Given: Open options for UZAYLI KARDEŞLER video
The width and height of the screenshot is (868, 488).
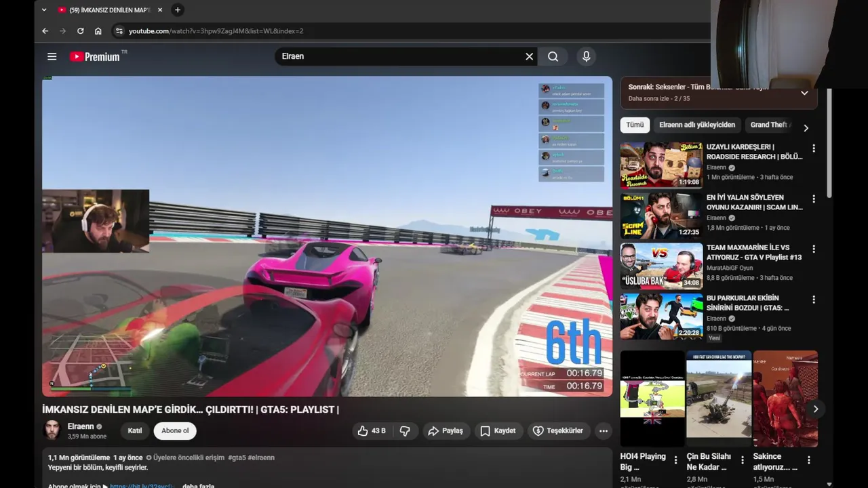Looking at the screenshot, I should point(814,148).
